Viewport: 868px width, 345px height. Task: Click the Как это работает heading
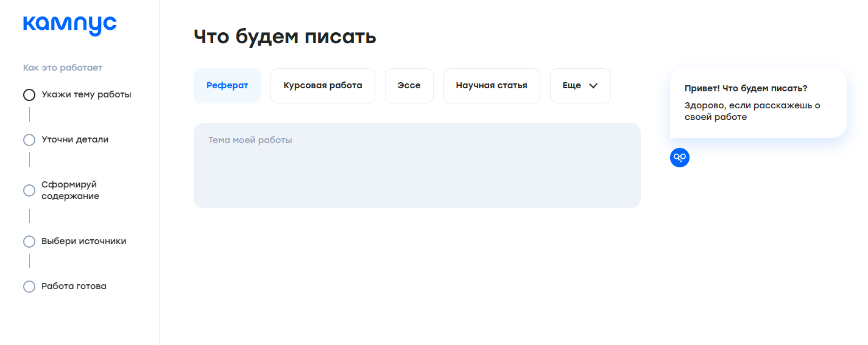click(x=63, y=68)
